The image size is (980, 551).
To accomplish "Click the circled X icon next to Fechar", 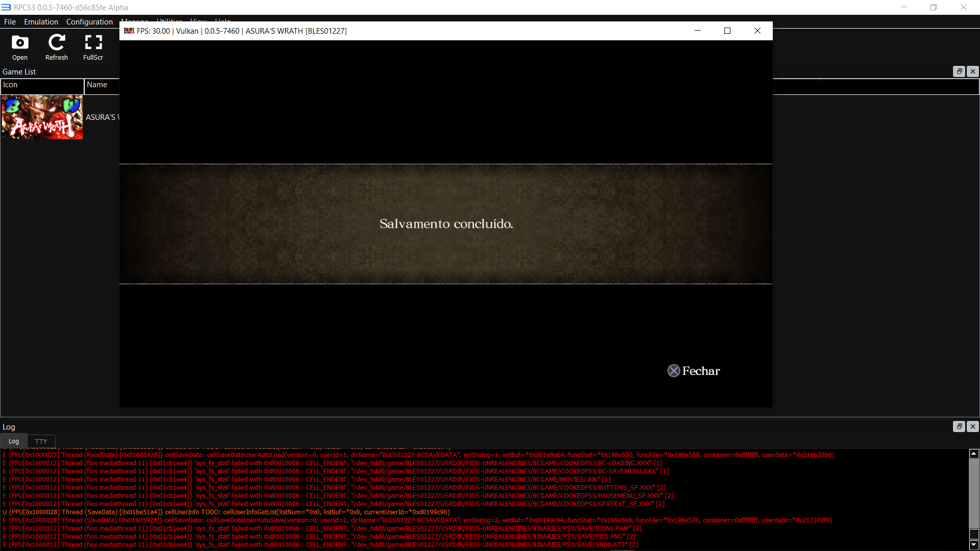I will click(674, 370).
